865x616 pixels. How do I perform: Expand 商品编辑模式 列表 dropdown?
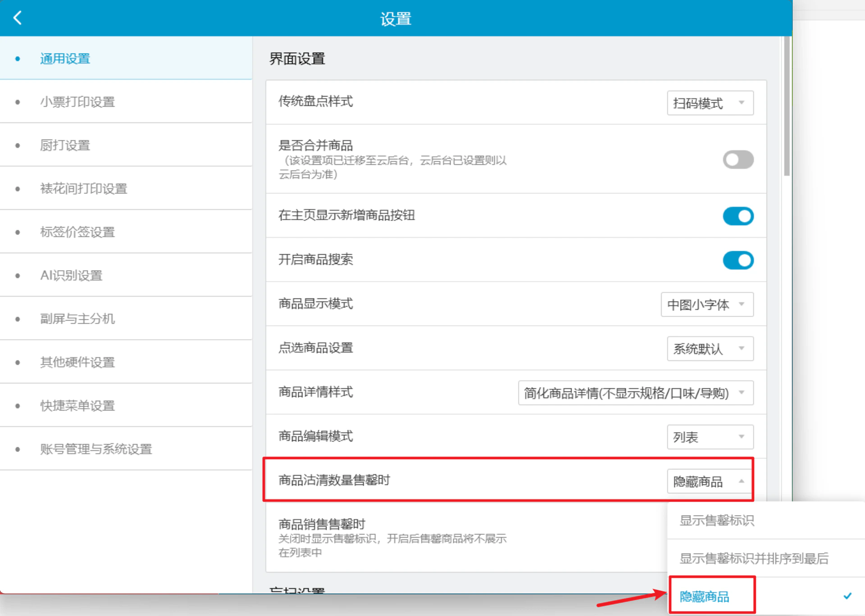(710, 437)
